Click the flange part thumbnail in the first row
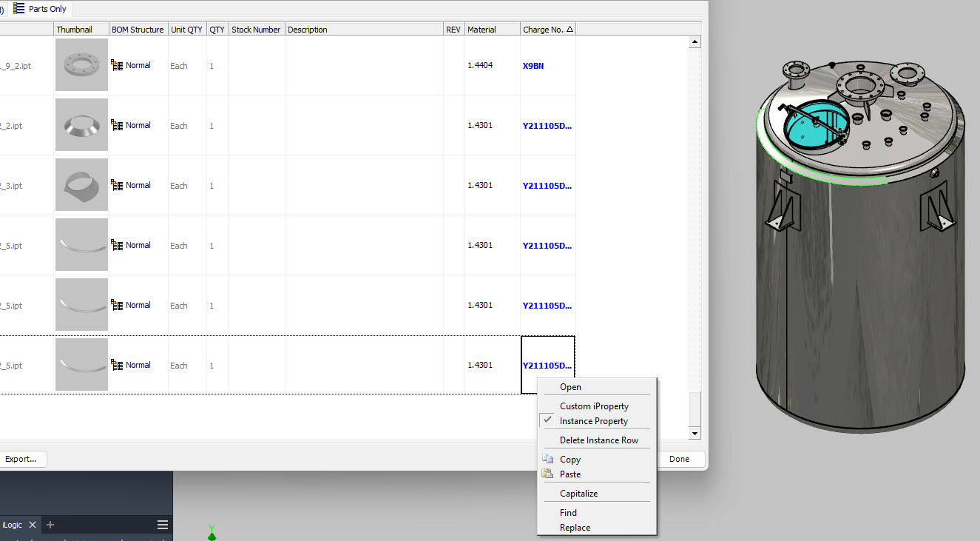 point(81,64)
